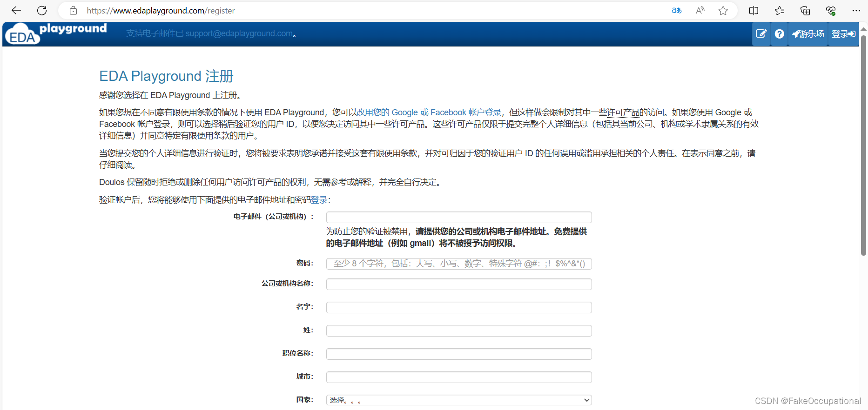Open help via the question mark icon
Viewport: 868px width, 410px height.
point(779,34)
